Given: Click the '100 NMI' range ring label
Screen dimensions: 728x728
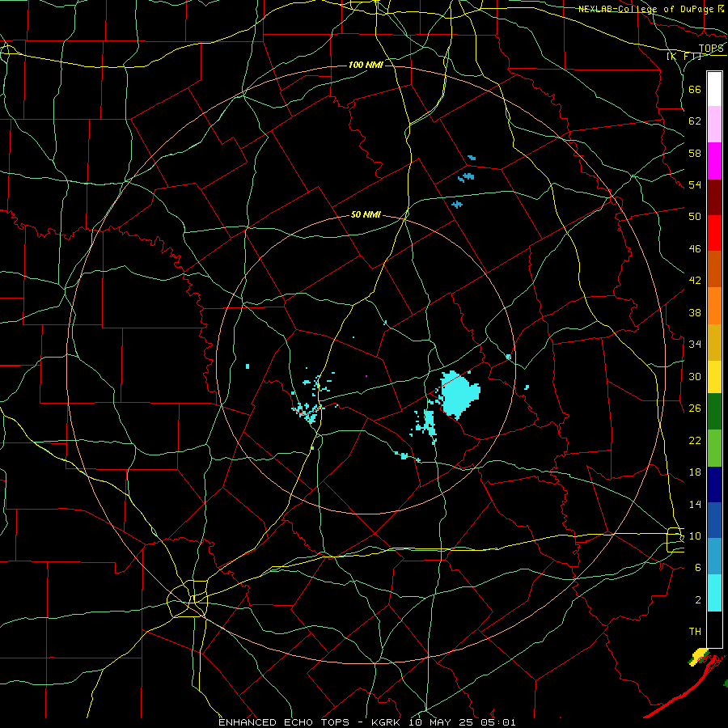Looking at the screenshot, I should [x=366, y=65].
